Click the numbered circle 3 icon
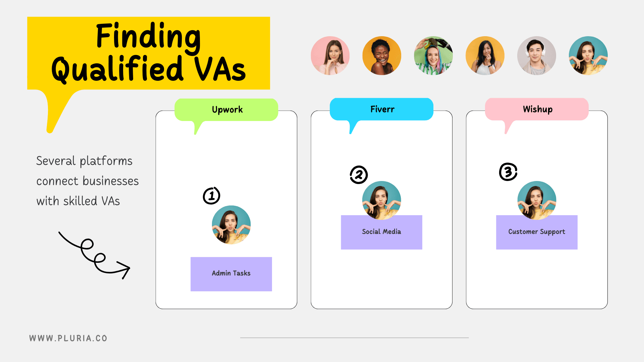Image resolution: width=644 pixels, height=362 pixels. coord(508,172)
